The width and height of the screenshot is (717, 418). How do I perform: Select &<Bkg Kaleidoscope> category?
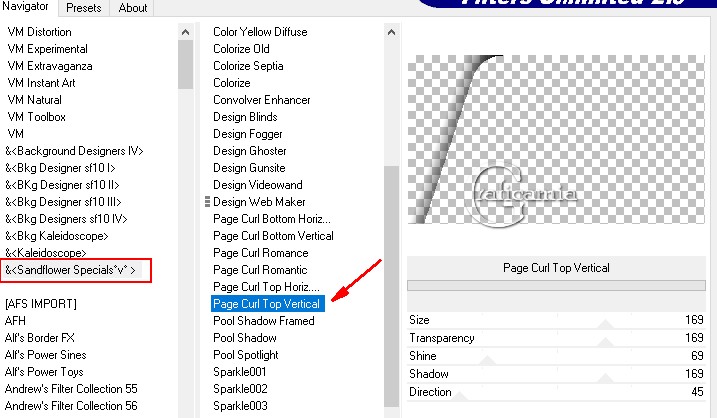(x=57, y=236)
